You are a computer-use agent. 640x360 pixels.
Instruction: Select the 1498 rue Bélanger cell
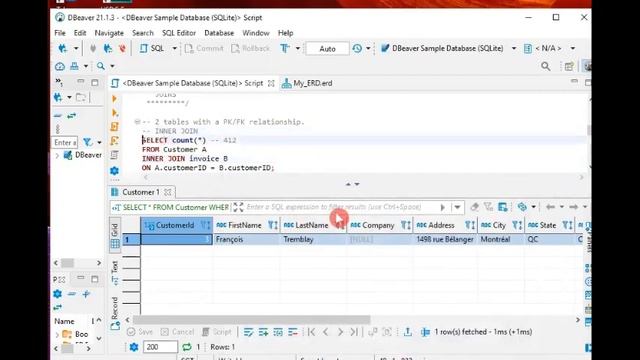(445, 240)
